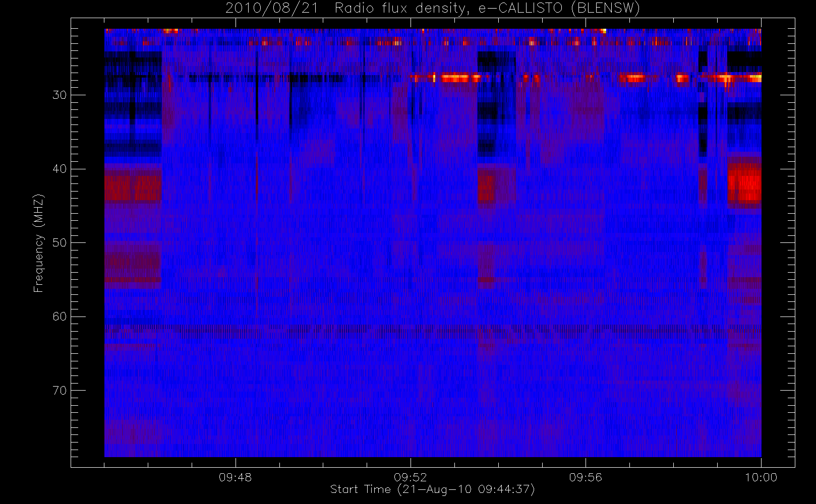Click the 70 frequency tick label
The image size is (816, 504).
60,390
